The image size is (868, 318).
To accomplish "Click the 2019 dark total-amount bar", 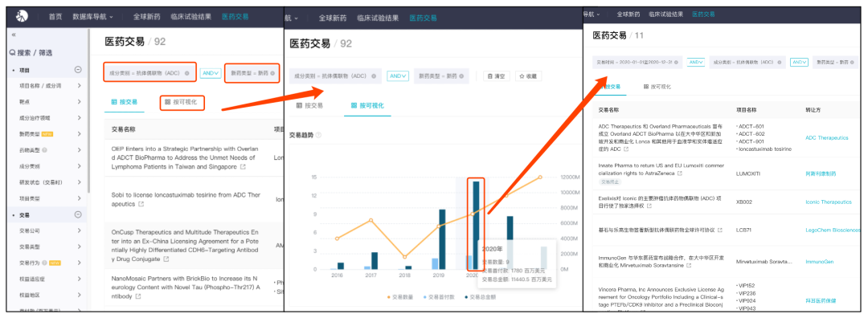I will click(442, 239).
